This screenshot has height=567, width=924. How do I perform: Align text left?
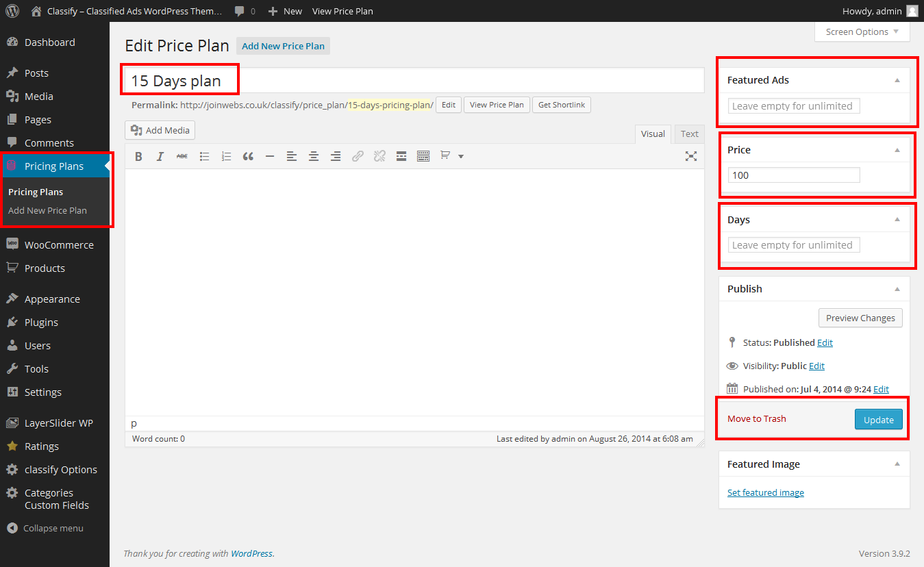pyautogui.click(x=292, y=156)
